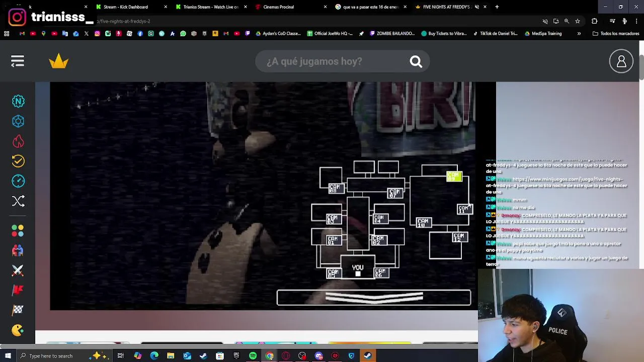Click the blue hexagon sidebar icon
The width and height of the screenshot is (644, 362).
[x=18, y=121]
